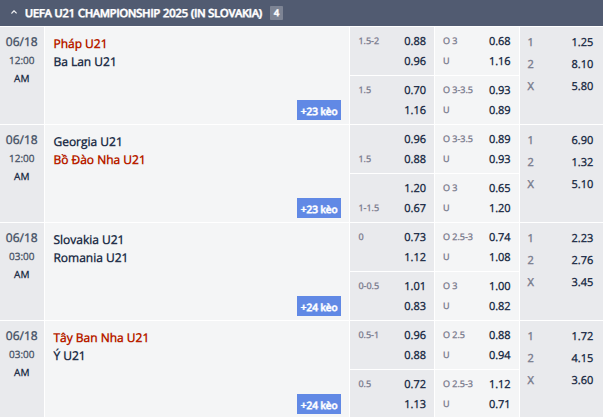Bet on Slovakia handicap odds 0.73
The height and width of the screenshot is (417, 603).
pos(415,237)
